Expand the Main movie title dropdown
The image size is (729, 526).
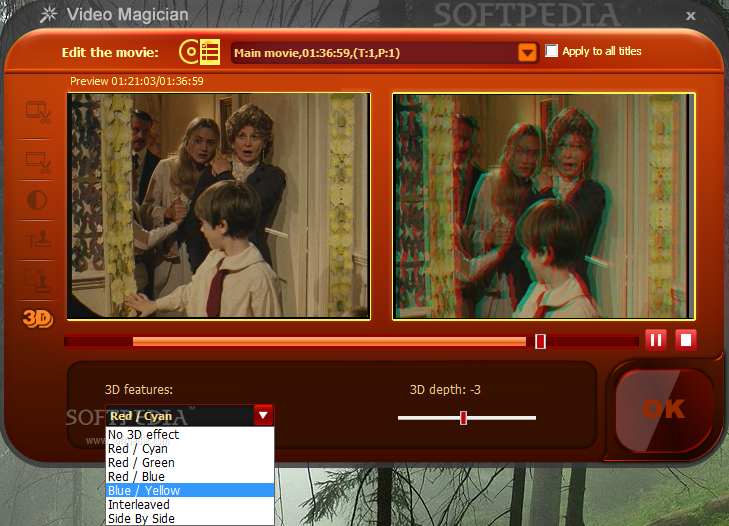pyautogui.click(x=527, y=53)
